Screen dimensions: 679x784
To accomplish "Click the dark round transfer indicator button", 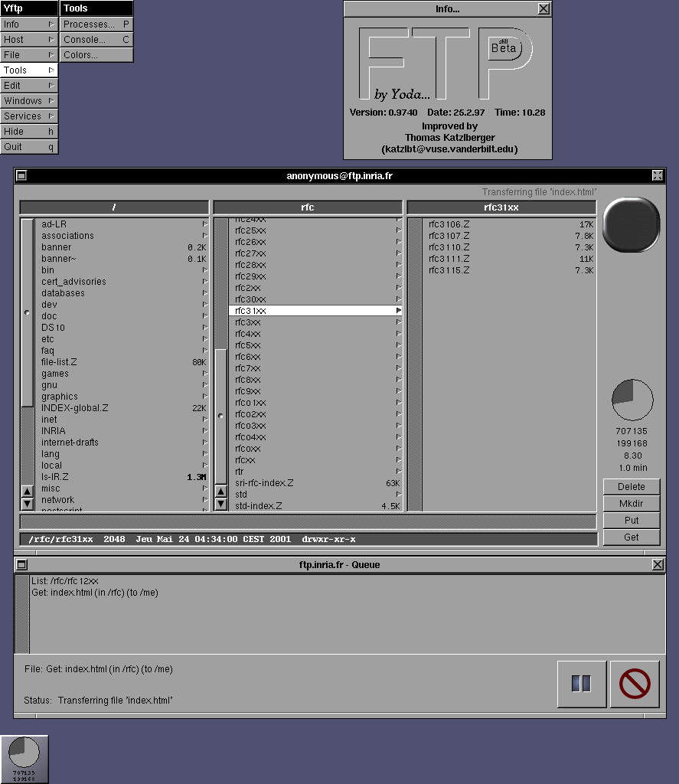I will point(632,224).
